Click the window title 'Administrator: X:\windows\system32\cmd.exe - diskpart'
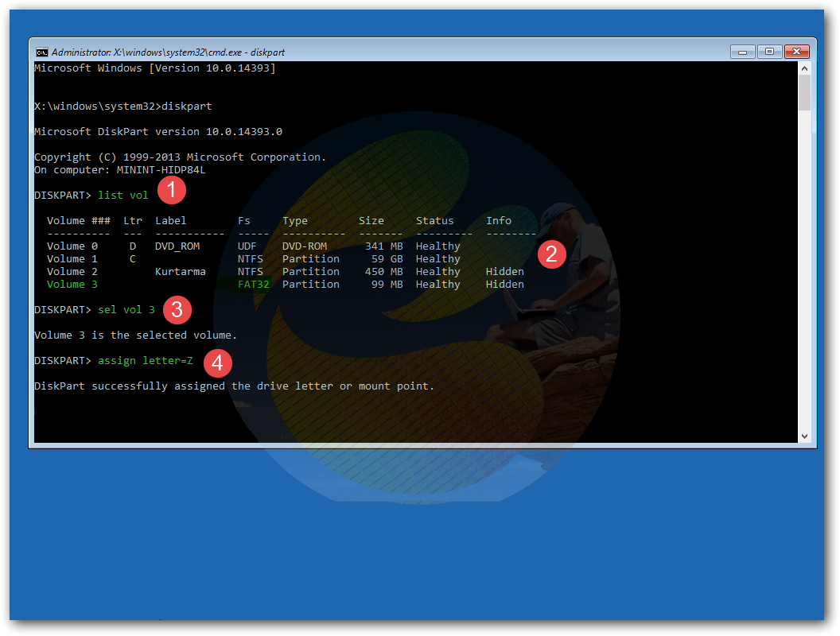The height and width of the screenshot is (636, 840). 168,52
